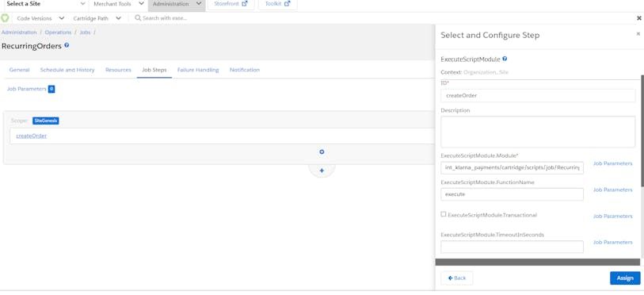Open the Cartridge Path dropdown
Image resolution: width=644 pixels, height=295 pixels.
97,18
